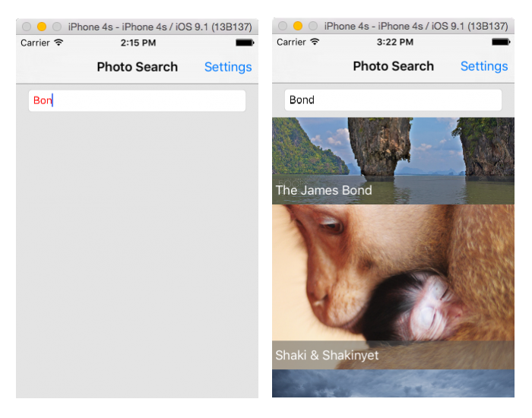The height and width of the screenshot is (418, 532).
Task: Click Wi-Fi icon in the 2:15 PM simulator
Action: coord(59,43)
